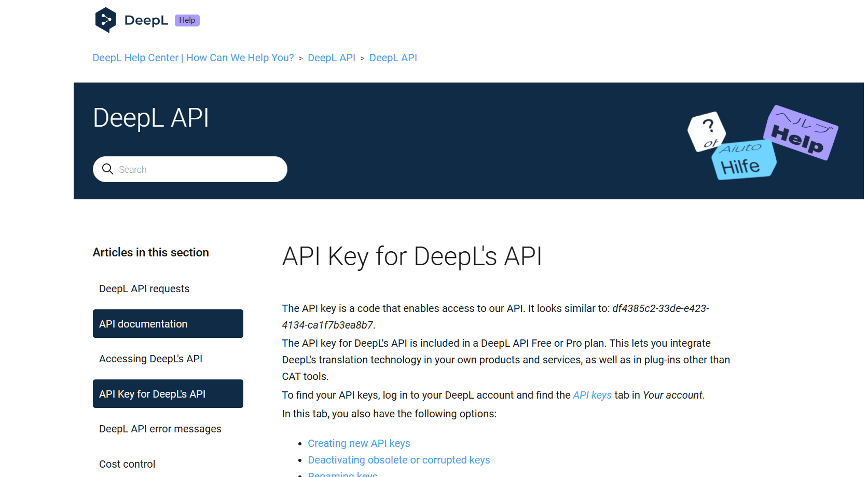
Task: Open the DeepL Help Center breadcrumb link
Action: [x=193, y=58]
